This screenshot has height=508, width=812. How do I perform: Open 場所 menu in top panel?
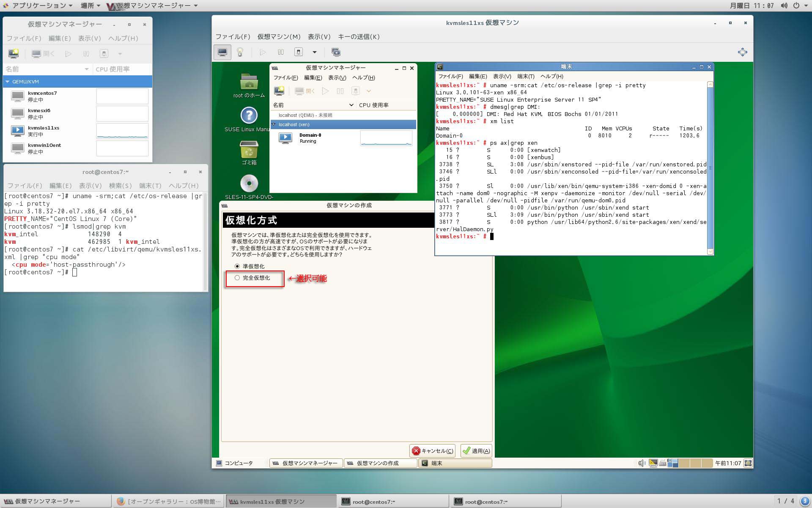point(90,6)
